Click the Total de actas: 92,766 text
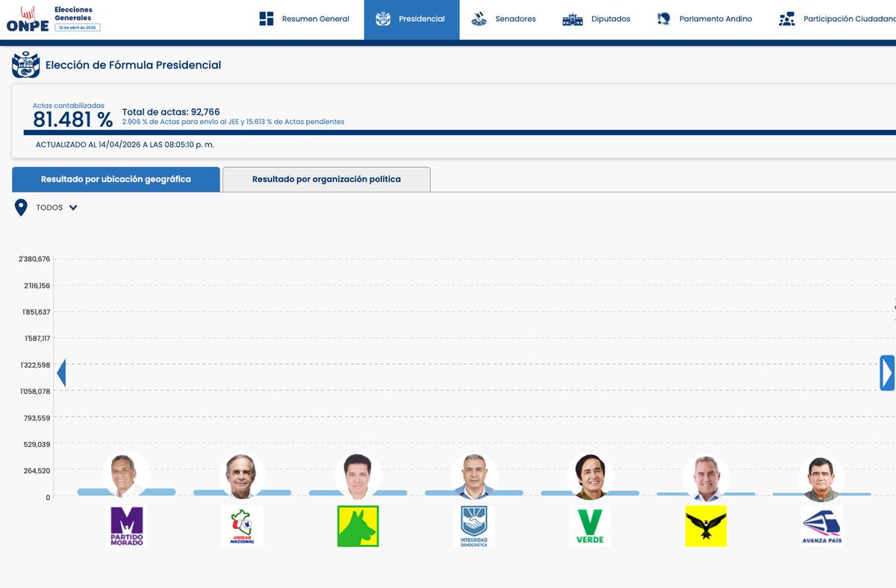This screenshot has width=896, height=588. pos(171,112)
